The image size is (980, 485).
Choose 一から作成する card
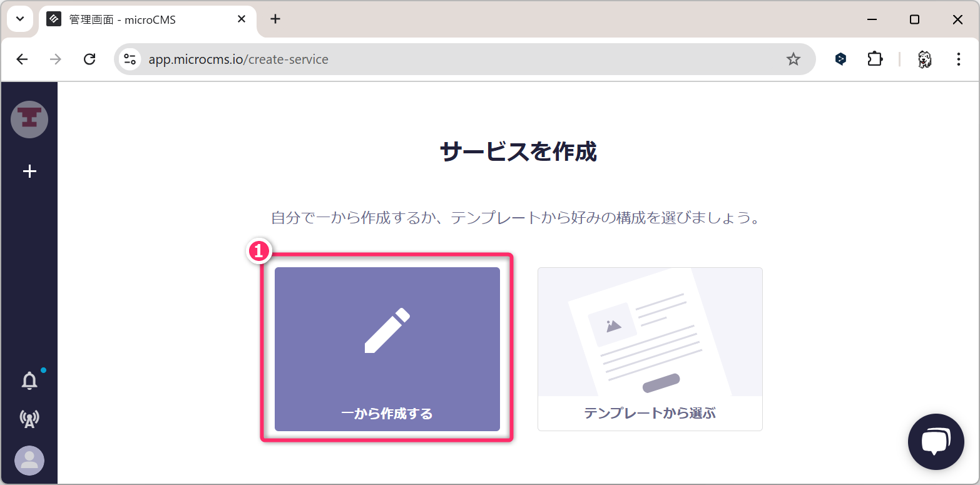pos(387,349)
